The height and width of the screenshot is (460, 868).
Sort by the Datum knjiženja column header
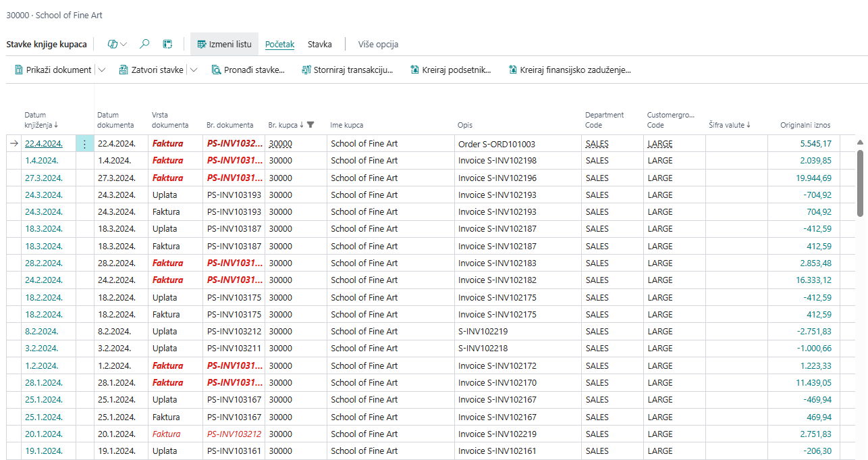point(40,120)
